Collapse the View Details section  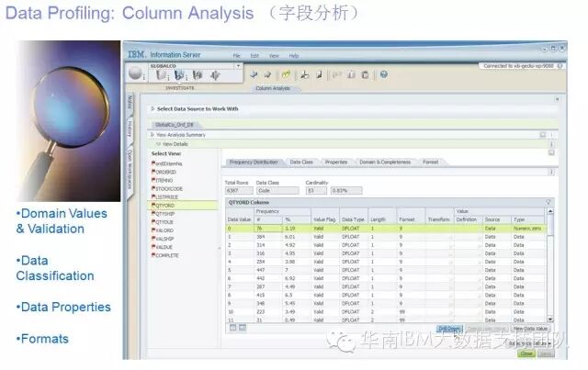[158, 144]
